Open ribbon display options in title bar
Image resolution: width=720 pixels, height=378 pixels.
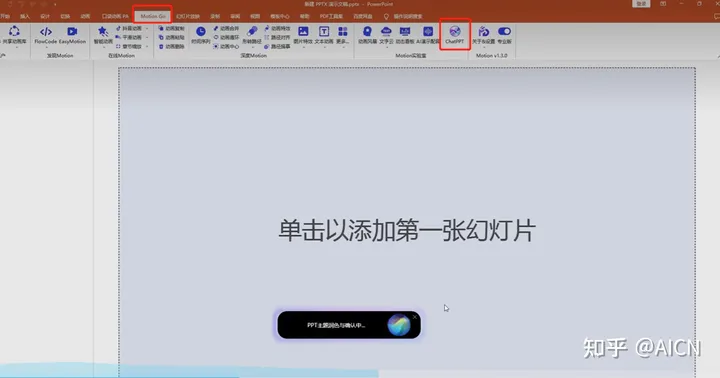coord(663,4)
